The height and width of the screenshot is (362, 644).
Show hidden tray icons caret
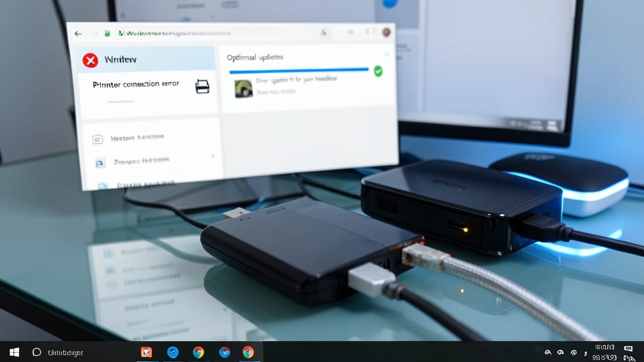(548, 352)
